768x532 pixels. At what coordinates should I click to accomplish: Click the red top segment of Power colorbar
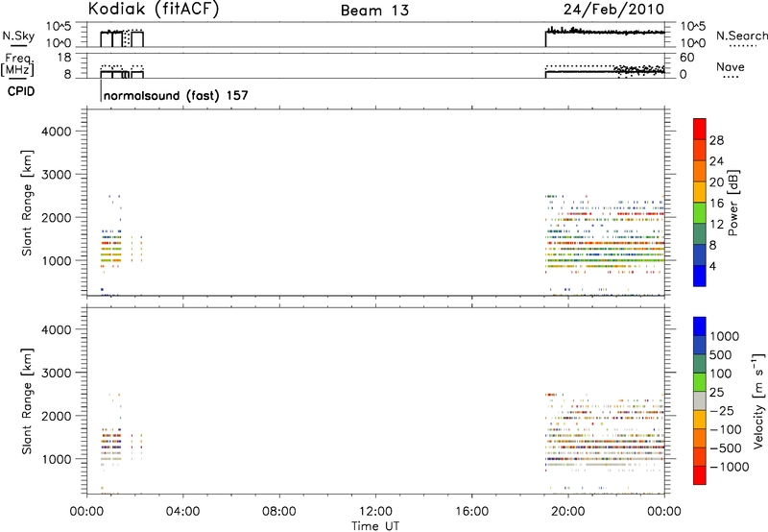(700, 129)
